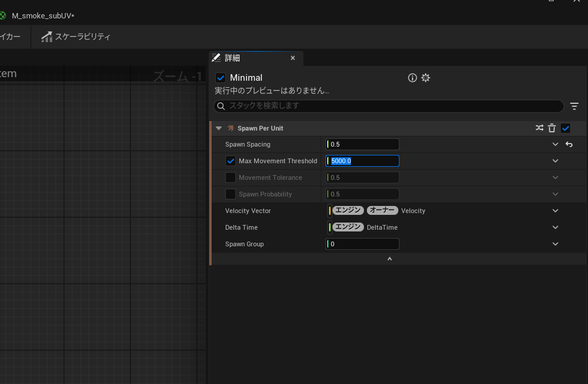Click the Max Movement Threshold label
The image size is (588, 384).
[x=278, y=161]
